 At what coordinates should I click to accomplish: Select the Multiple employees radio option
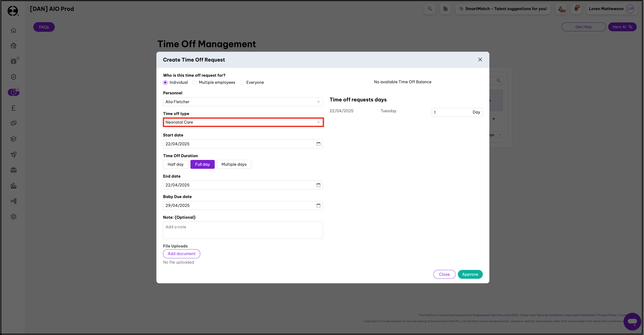click(x=194, y=82)
